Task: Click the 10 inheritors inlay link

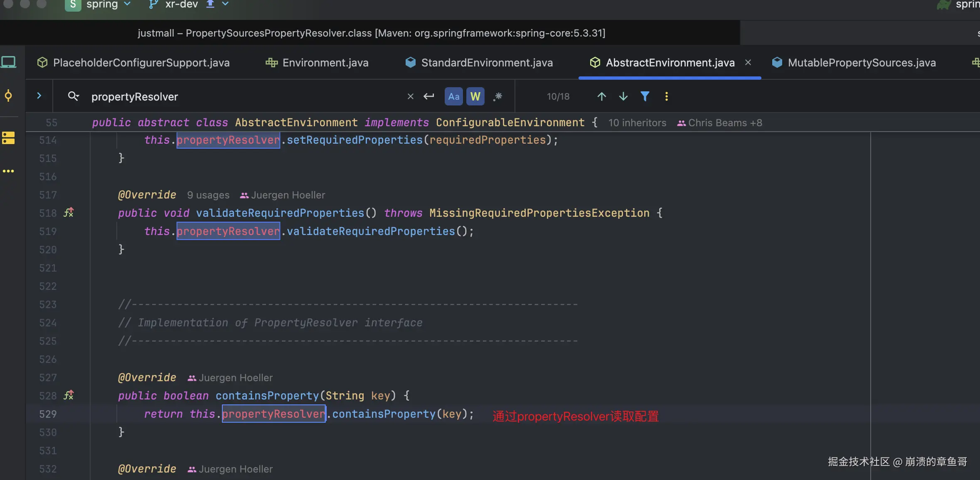Action: (x=637, y=123)
